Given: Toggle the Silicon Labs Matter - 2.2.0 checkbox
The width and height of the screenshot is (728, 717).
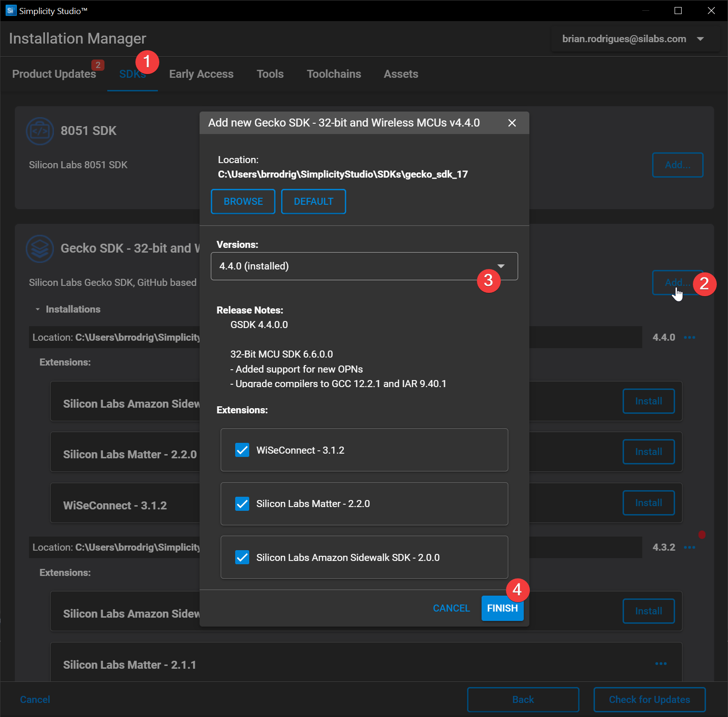Looking at the screenshot, I should click(242, 504).
